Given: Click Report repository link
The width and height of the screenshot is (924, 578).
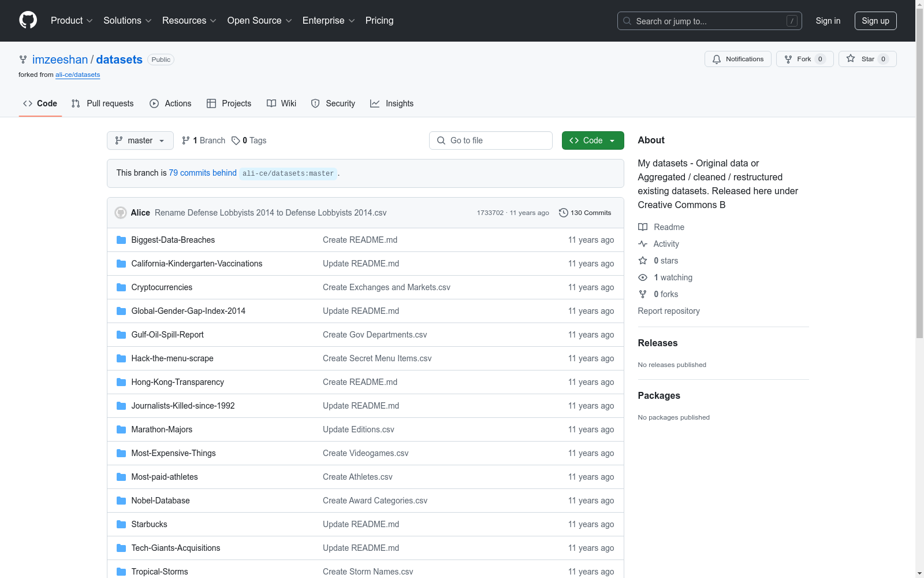Looking at the screenshot, I should pos(669,311).
